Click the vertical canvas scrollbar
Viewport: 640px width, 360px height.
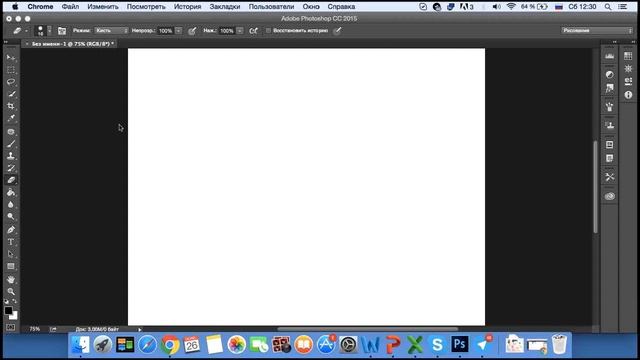coord(596,187)
